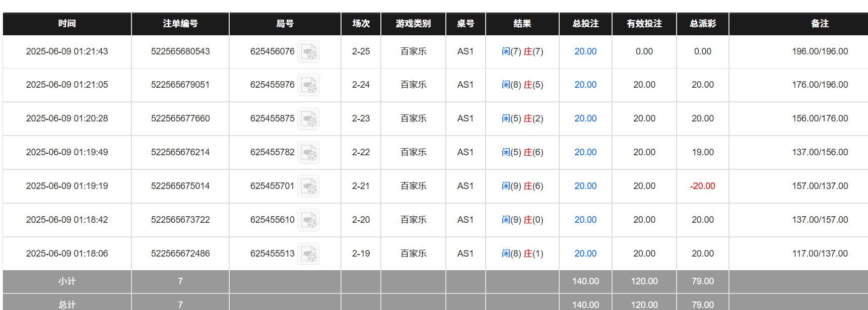Open 20.00 bet link for session 2-19
This screenshot has height=310, width=868.
pos(585,254)
